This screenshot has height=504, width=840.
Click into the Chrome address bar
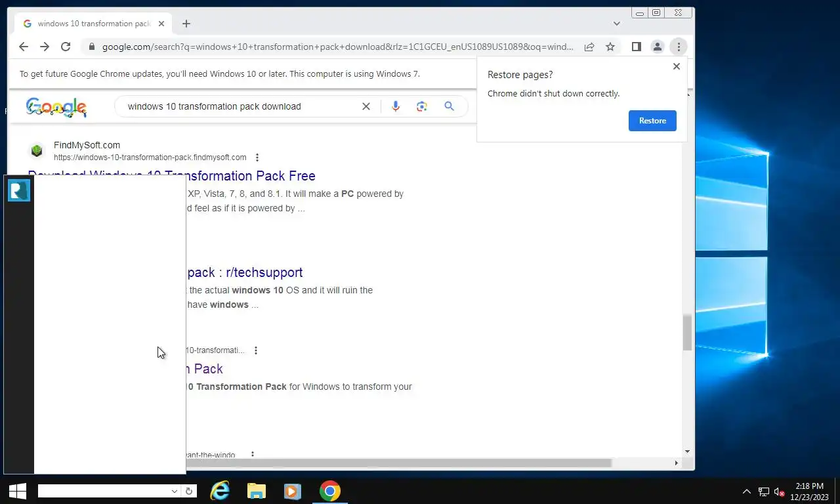click(338, 47)
